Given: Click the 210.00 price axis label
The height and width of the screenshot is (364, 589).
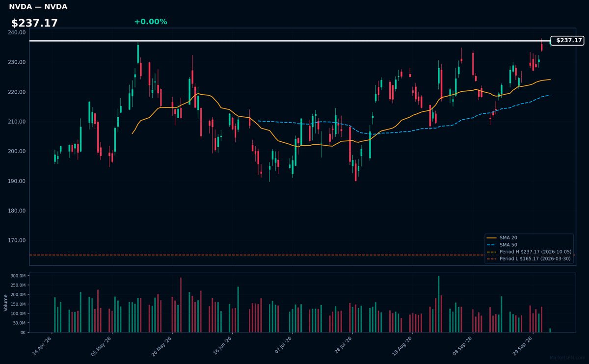Looking at the screenshot, I should click(17, 122).
